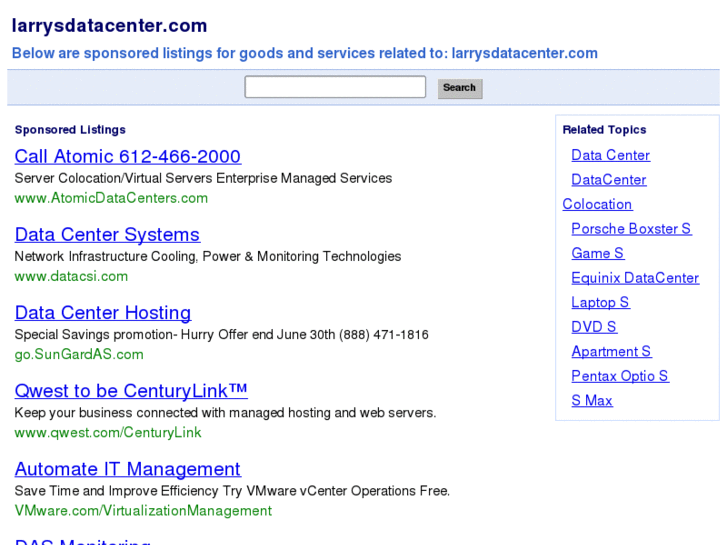The width and height of the screenshot is (727, 545).
Task: Select DataCenter related topic
Action: (x=609, y=180)
